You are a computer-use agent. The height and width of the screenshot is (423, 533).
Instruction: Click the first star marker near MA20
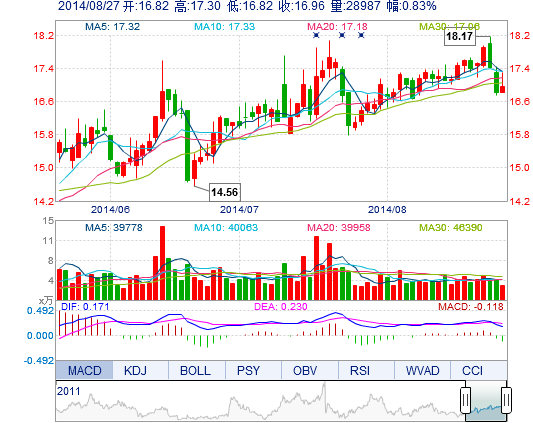[316, 35]
